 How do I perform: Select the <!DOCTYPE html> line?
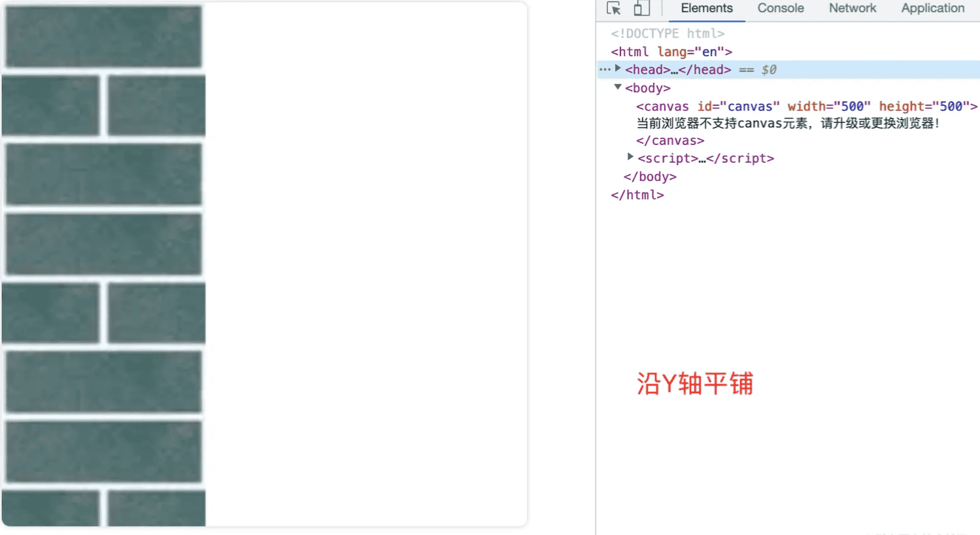tap(667, 33)
